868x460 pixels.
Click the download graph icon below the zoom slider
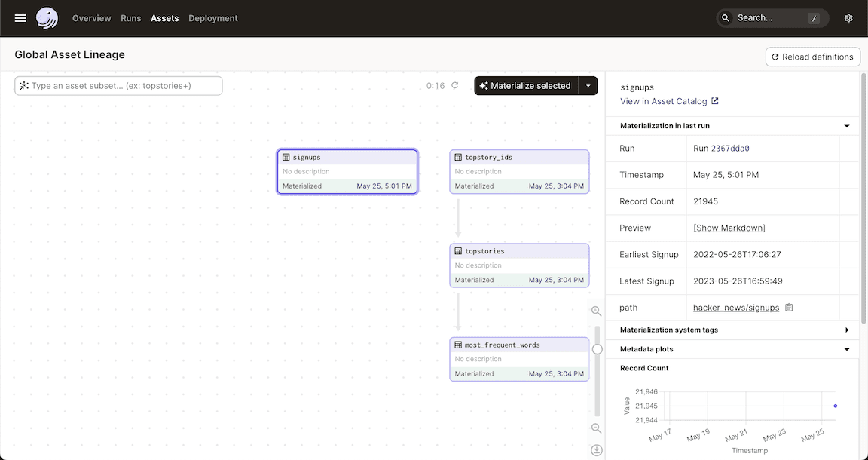point(596,449)
